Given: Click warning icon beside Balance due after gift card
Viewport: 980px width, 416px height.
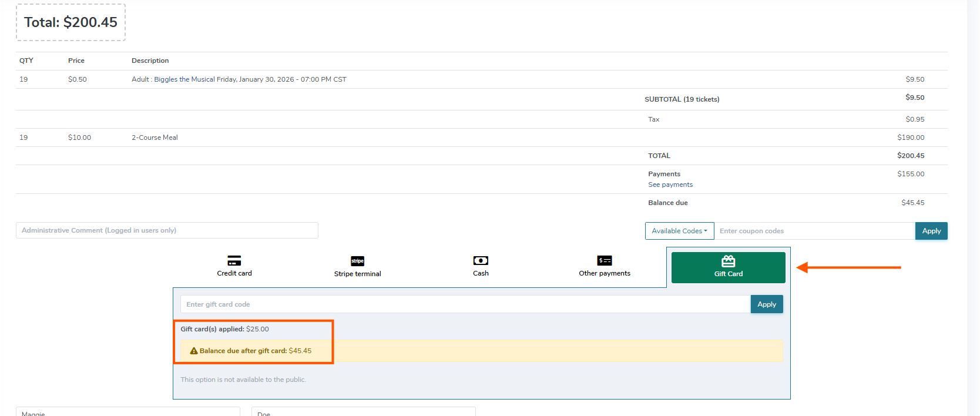Looking at the screenshot, I should tap(194, 351).
